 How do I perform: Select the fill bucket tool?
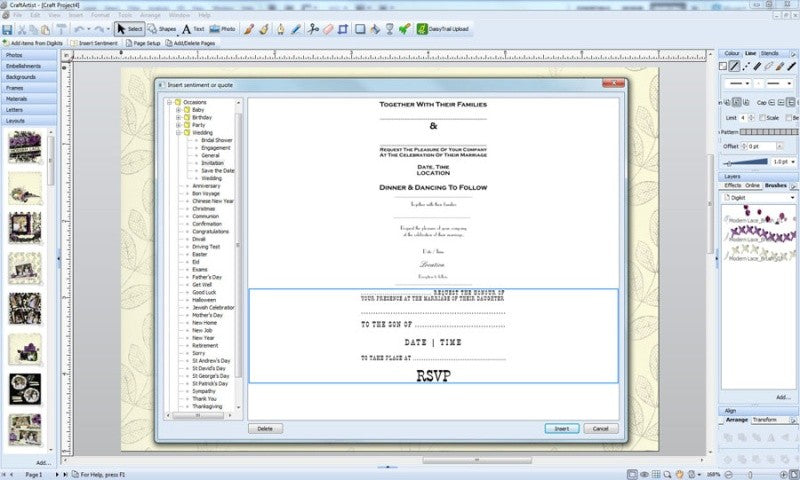click(x=375, y=30)
